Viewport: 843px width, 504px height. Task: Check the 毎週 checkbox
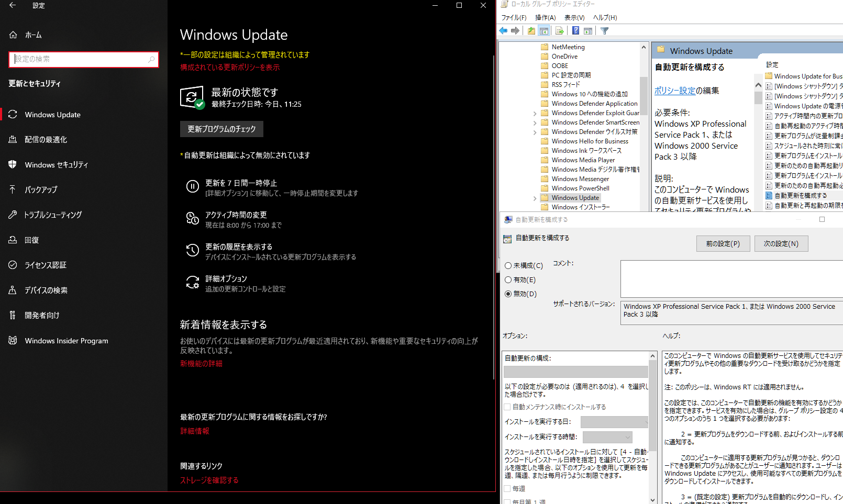tap(507, 489)
